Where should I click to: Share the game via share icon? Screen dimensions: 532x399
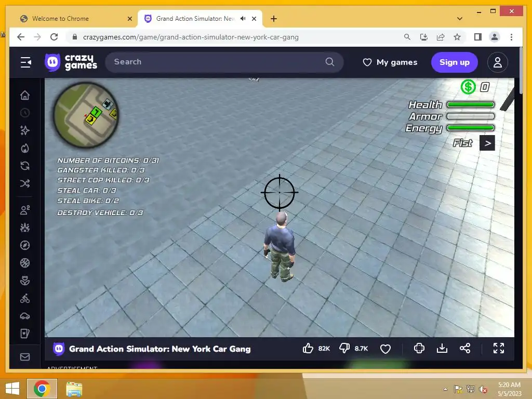click(465, 348)
